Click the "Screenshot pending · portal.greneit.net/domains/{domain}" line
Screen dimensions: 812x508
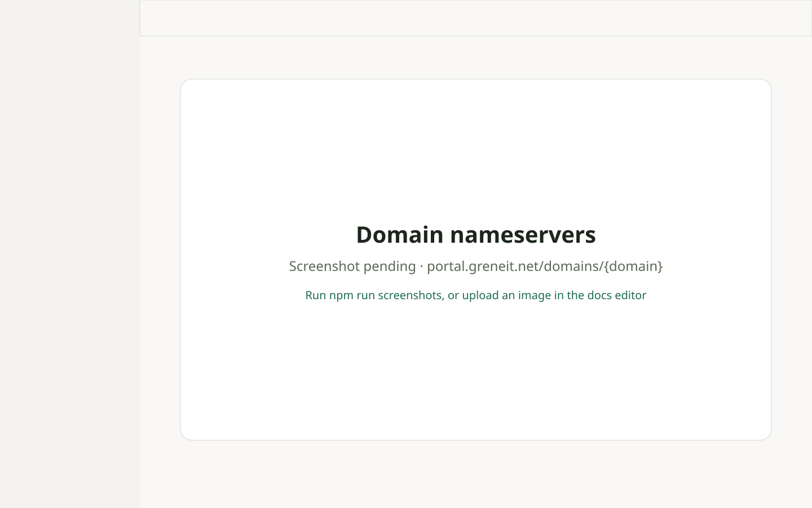tap(476, 266)
